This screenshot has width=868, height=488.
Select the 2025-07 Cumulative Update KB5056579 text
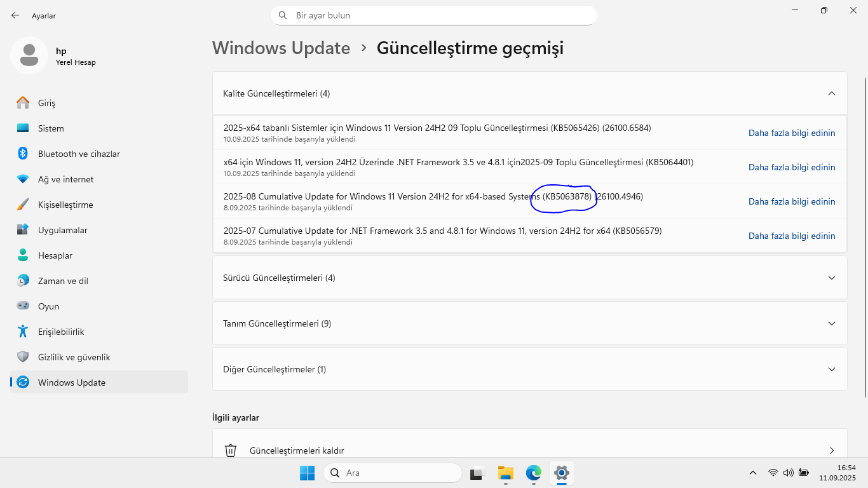click(443, 231)
